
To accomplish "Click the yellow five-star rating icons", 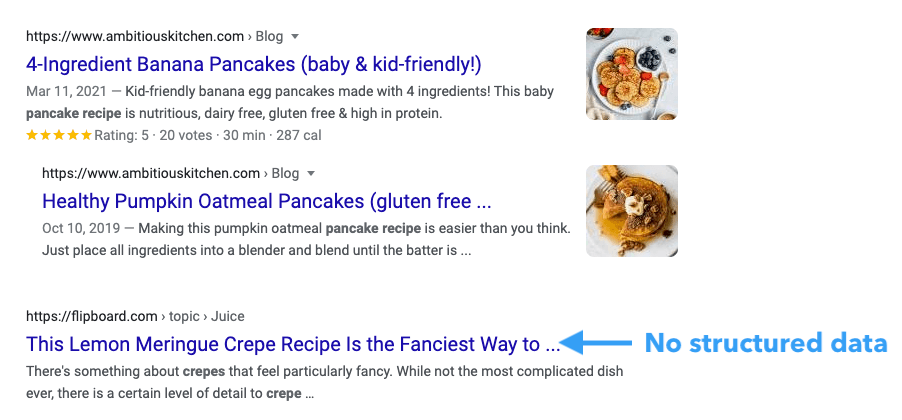I will (x=59, y=136).
